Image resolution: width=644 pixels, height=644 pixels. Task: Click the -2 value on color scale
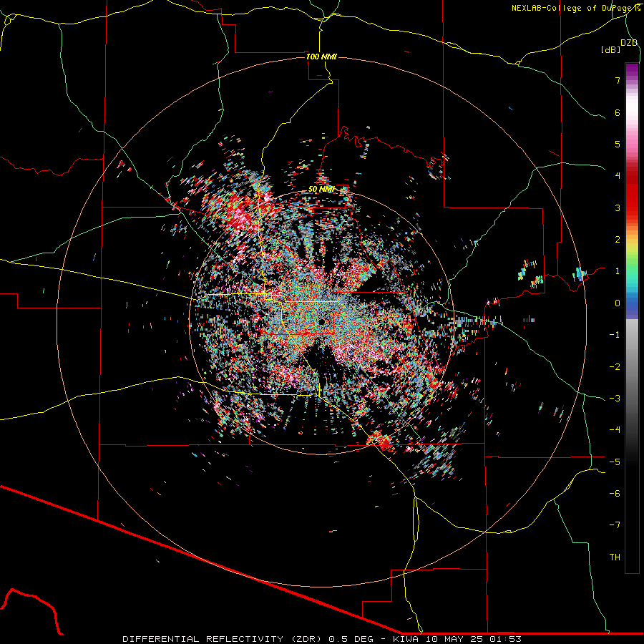click(x=615, y=366)
